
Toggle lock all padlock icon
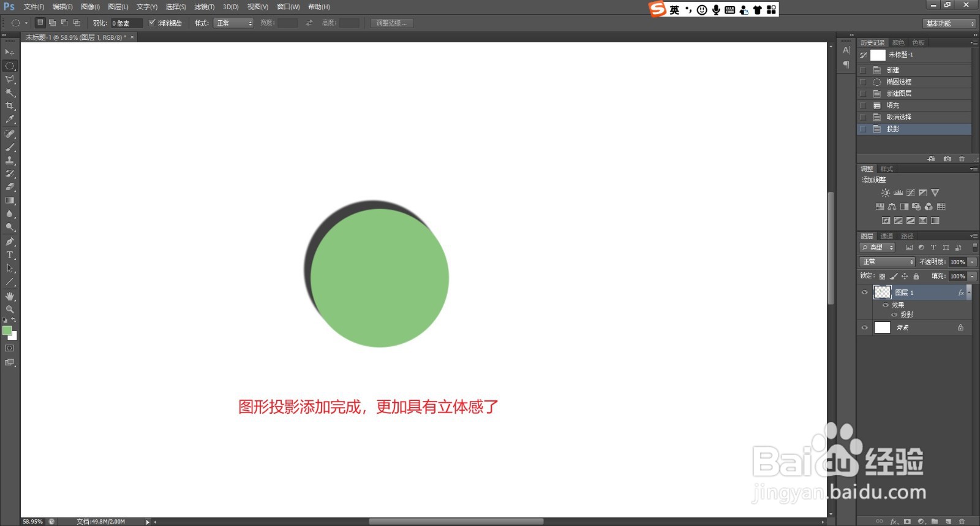tap(916, 276)
